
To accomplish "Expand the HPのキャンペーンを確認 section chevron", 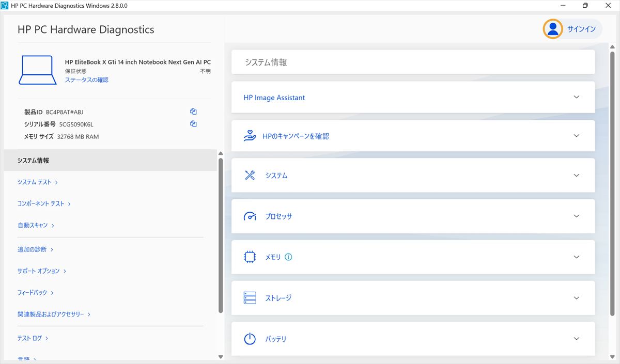I will (x=577, y=135).
